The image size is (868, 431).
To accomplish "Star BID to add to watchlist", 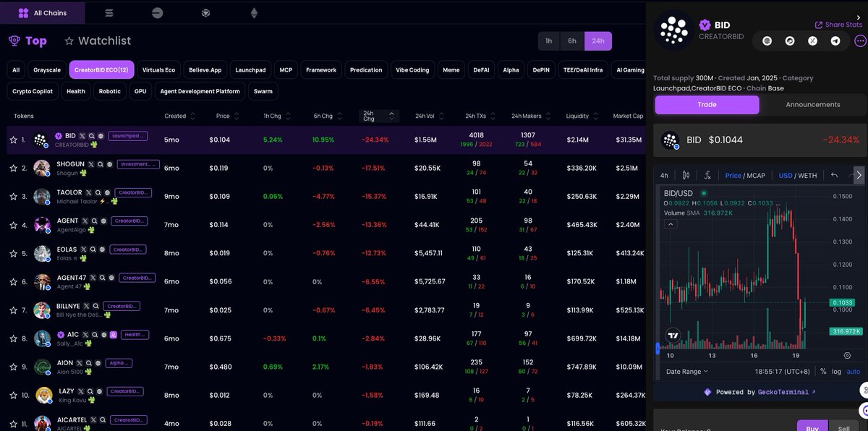I will [x=13, y=140].
